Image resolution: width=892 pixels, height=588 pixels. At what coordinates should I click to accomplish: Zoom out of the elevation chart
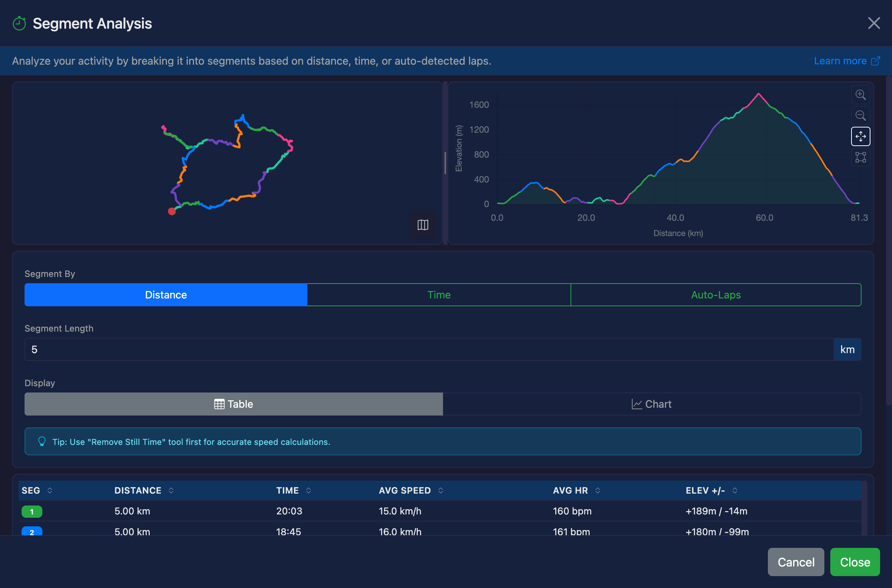860,116
